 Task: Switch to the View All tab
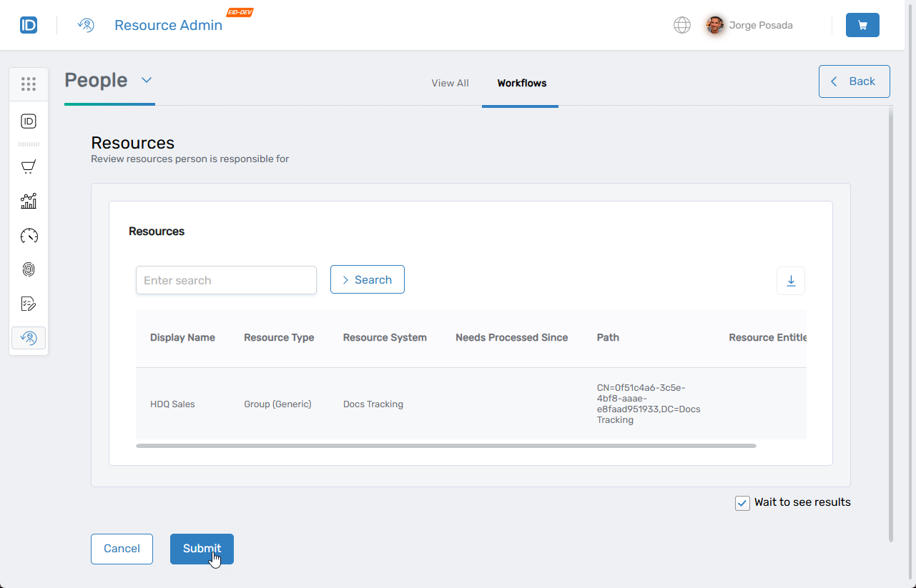click(x=450, y=83)
